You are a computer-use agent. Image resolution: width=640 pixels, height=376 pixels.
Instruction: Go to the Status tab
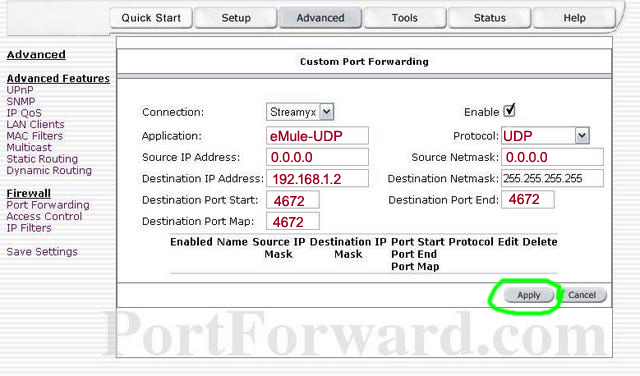tap(490, 18)
